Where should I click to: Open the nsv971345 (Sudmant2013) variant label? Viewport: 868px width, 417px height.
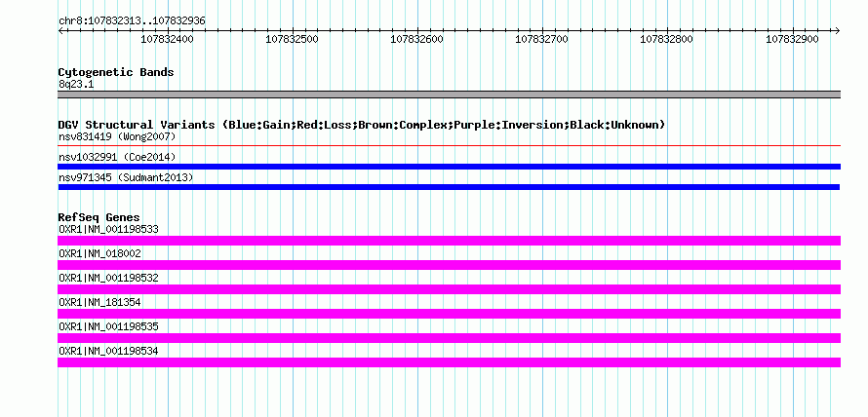[126, 177]
